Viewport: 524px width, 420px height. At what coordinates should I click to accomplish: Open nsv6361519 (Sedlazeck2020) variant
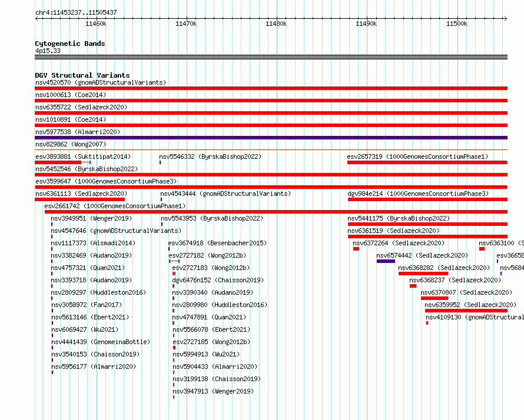pyautogui.click(x=393, y=231)
